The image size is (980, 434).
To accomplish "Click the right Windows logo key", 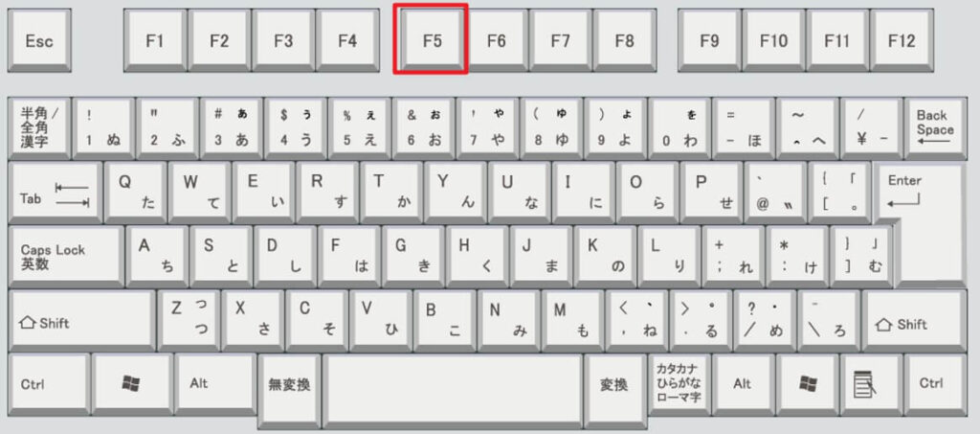I will point(808,384).
